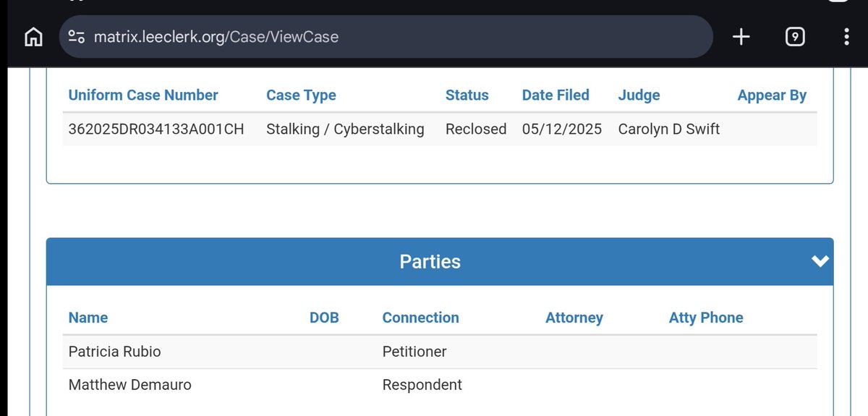This screenshot has width=868, height=416.
Task: Collapse the Parties panel chevron
Action: [x=820, y=261]
